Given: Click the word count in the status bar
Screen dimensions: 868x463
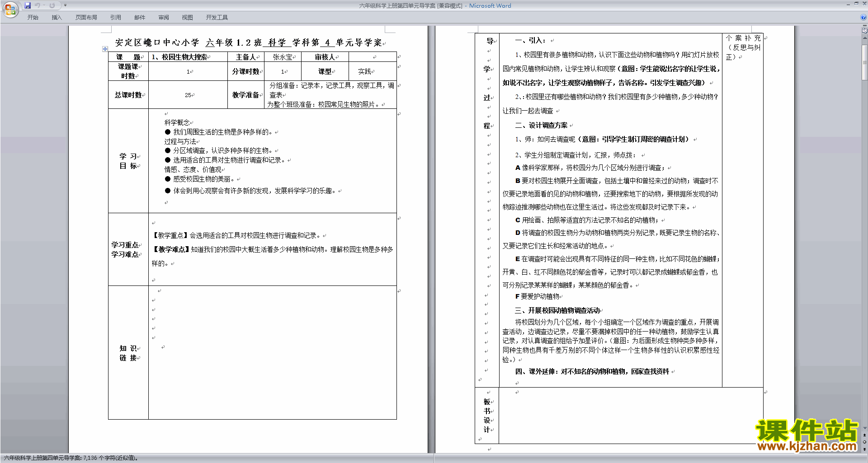Looking at the screenshot, I should 71,458.
